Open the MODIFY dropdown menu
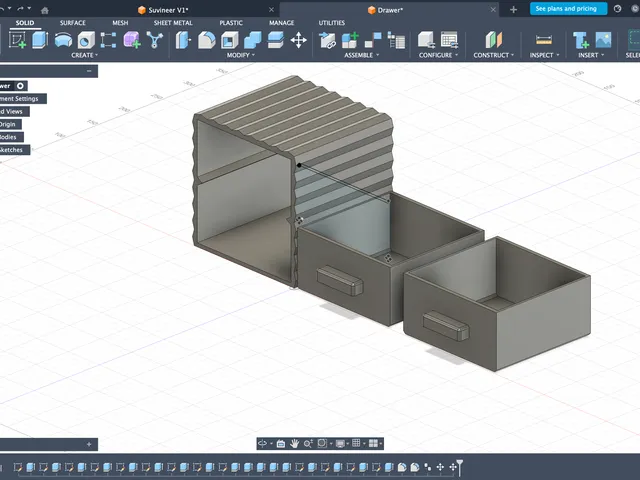Viewport: 640px width, 480px height. pyautogui.click(x=241, y=55)
